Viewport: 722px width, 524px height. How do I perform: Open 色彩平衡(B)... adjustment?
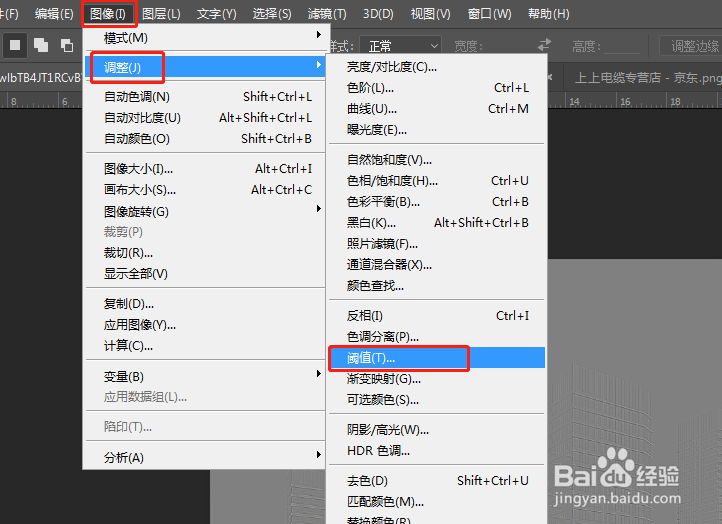[437, 202]
